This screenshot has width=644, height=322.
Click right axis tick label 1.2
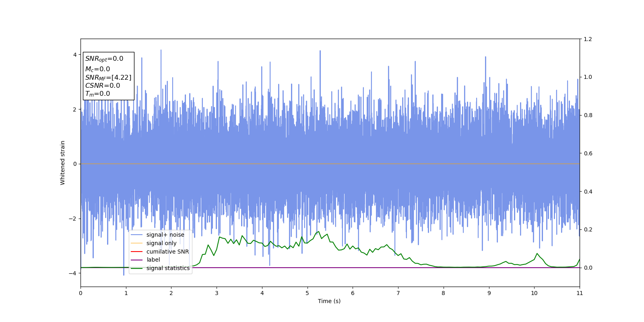tap(588, 39)
